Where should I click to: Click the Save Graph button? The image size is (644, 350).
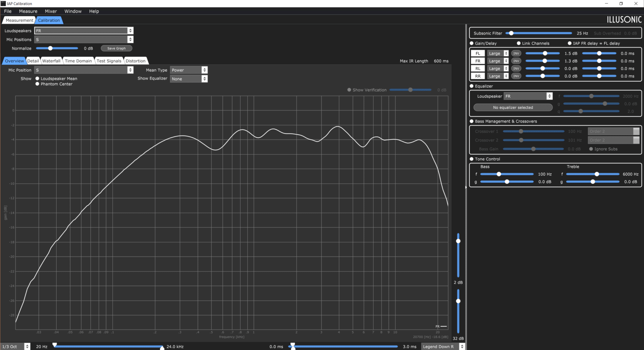[116, 48]
